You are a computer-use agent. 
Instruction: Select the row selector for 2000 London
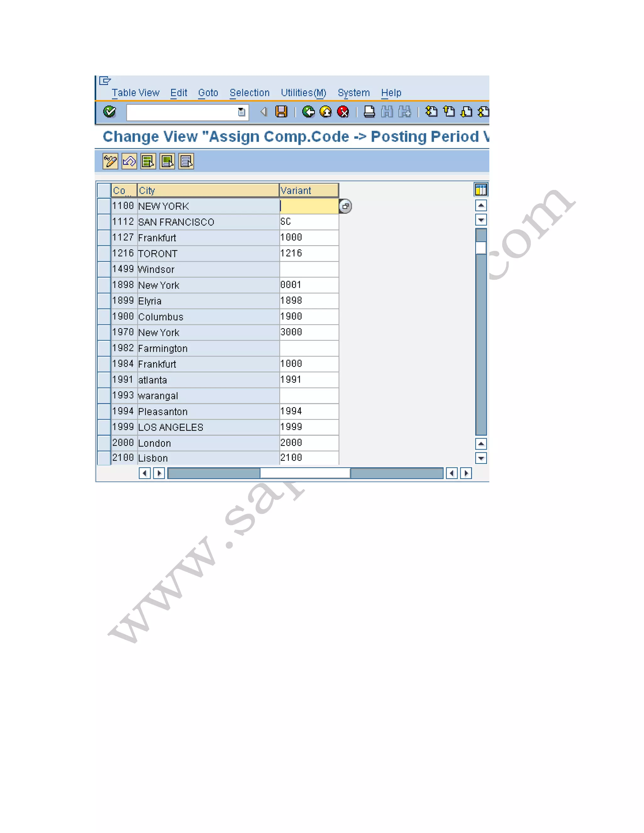click(x=104, y=443)
